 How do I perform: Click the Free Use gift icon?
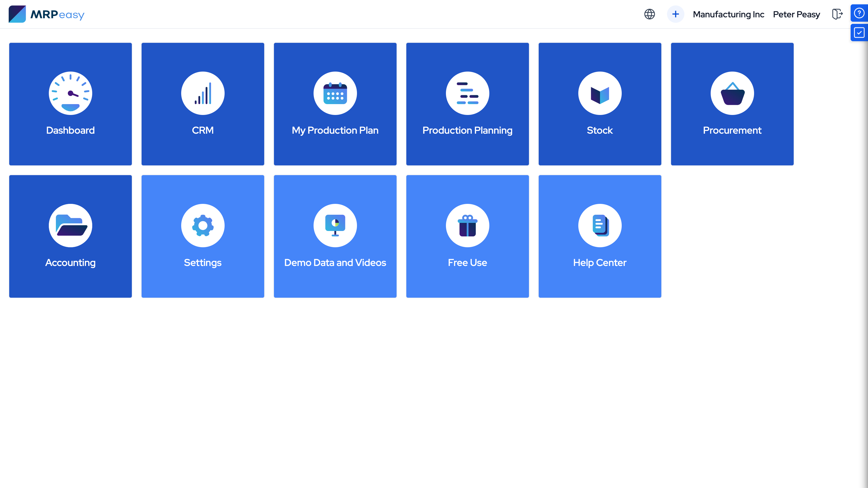pyautogui.click(x=467, y=226)
